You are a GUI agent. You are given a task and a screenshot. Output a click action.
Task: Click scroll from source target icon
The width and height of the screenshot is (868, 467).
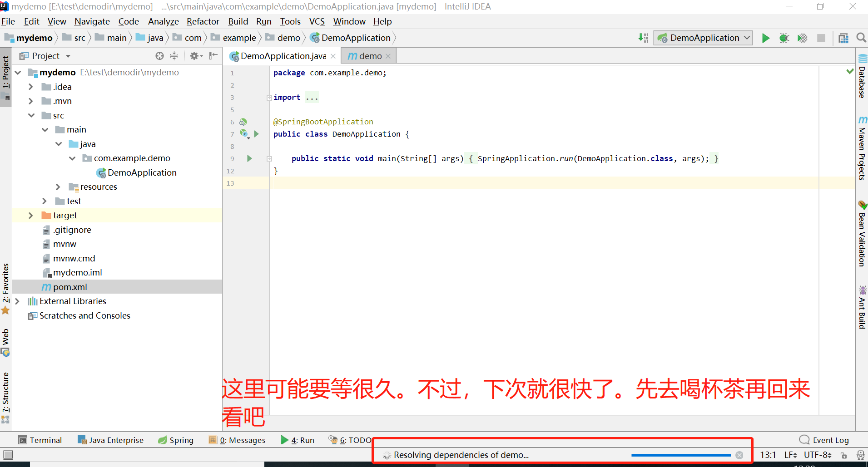(159, 56)
